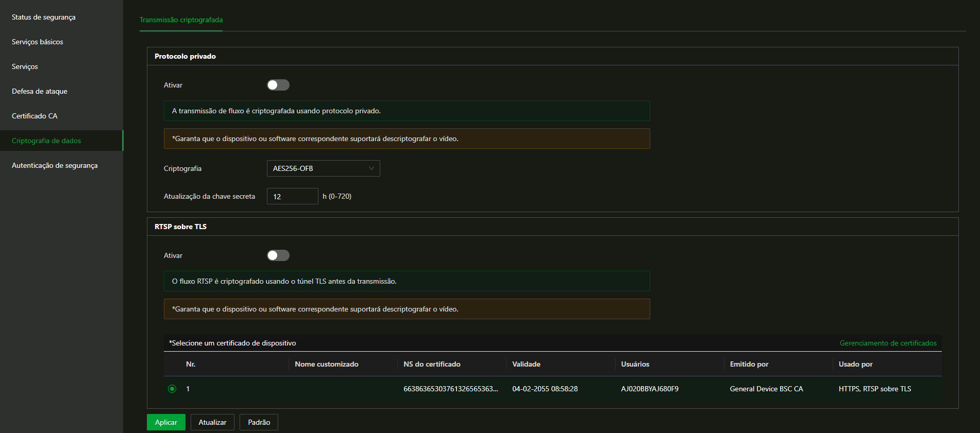
Task: Open Defesa de ataque section
Action: pyautogui.click(x=40, y=91)
